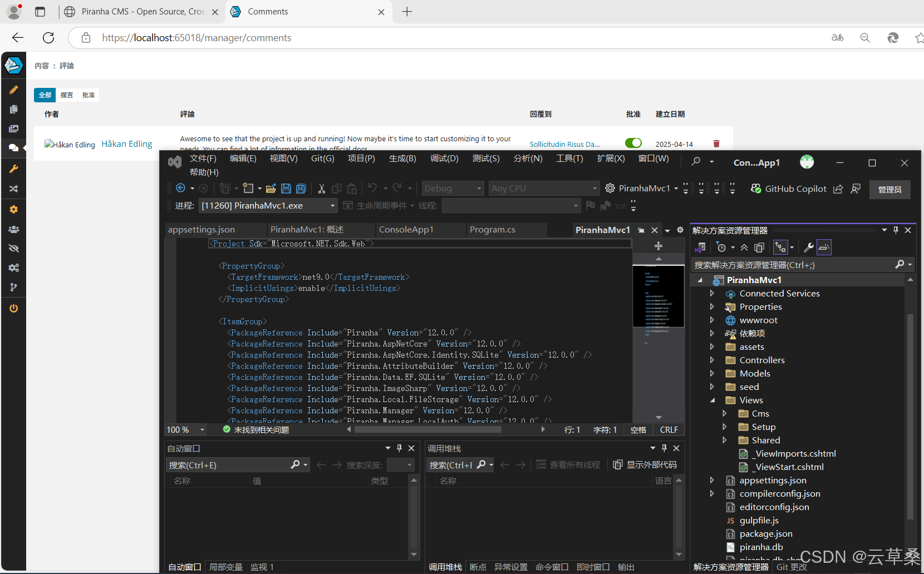
Task: Collapse the Views folder in Solution Explorer
Action: coord(712,400)
